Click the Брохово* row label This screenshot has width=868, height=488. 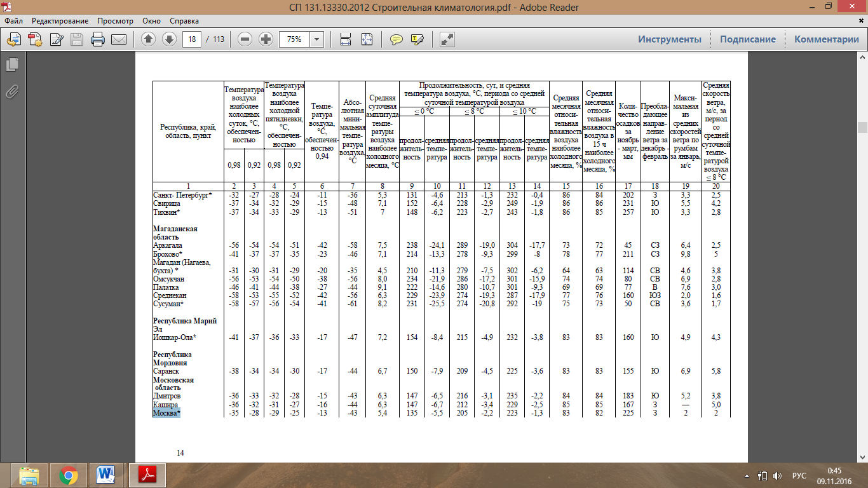(x=169, y=253)
